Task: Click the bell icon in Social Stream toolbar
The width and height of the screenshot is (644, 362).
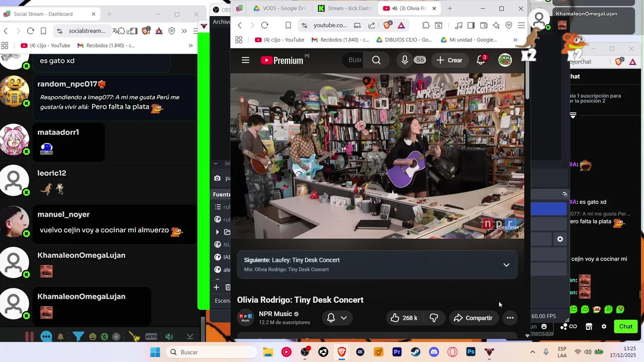Action: tap(60, 337)
